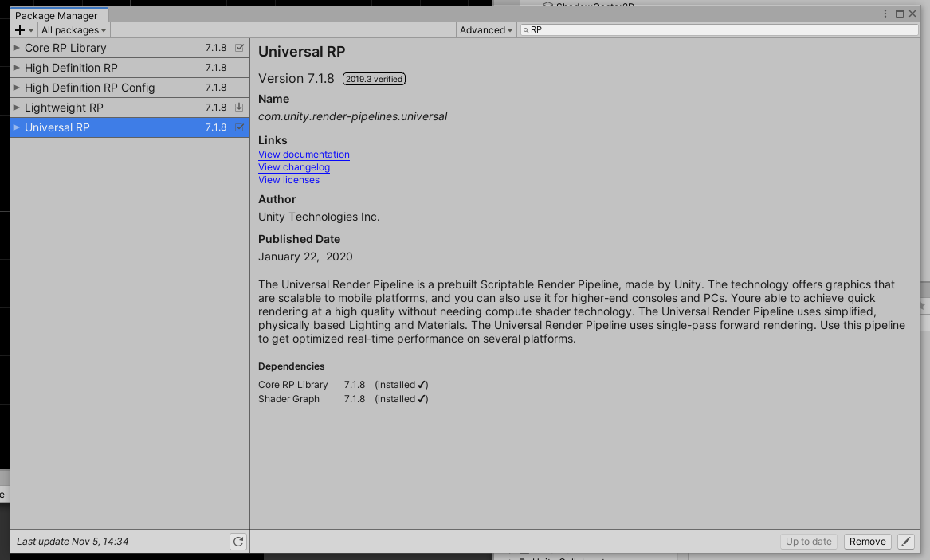The width and height of the screenshot is (930, 560).
Task: Click the search magnifier icon
Action: (525, 30)
